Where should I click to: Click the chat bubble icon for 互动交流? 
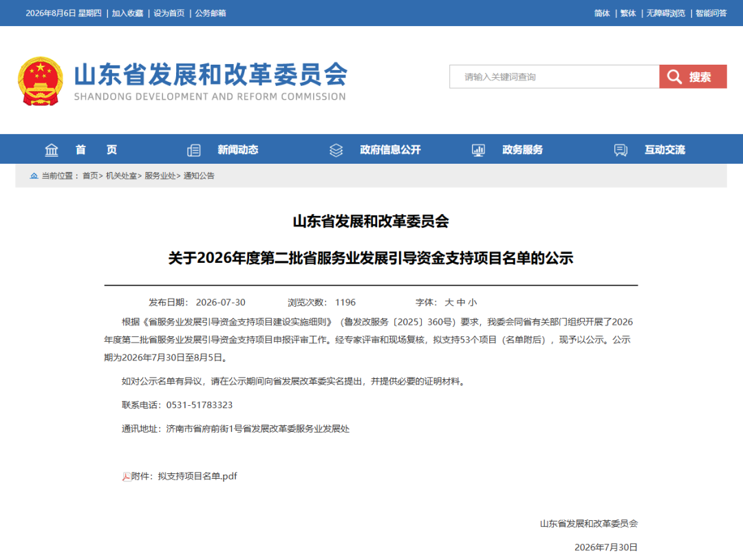pos(621,150)
